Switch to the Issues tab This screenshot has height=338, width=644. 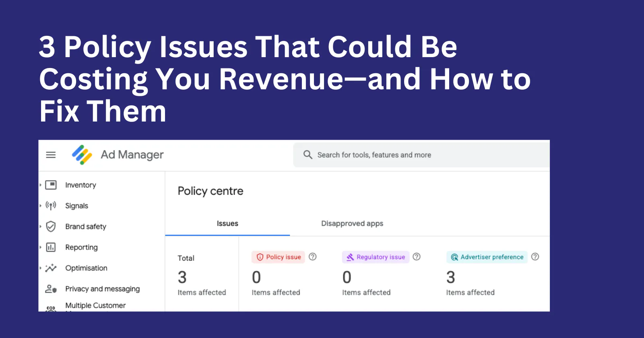[x=227, y=224]
